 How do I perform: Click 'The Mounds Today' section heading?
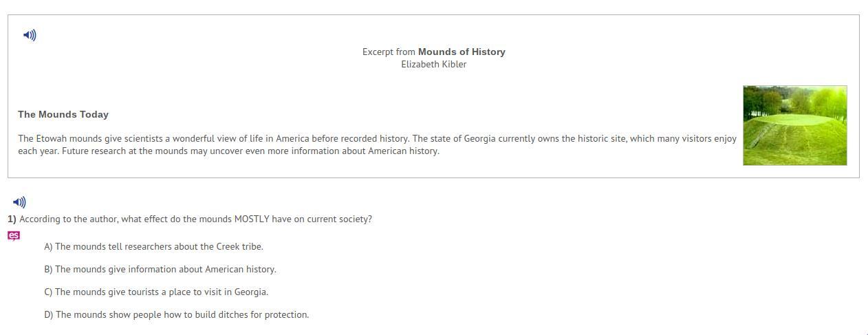tap(63, 114)
